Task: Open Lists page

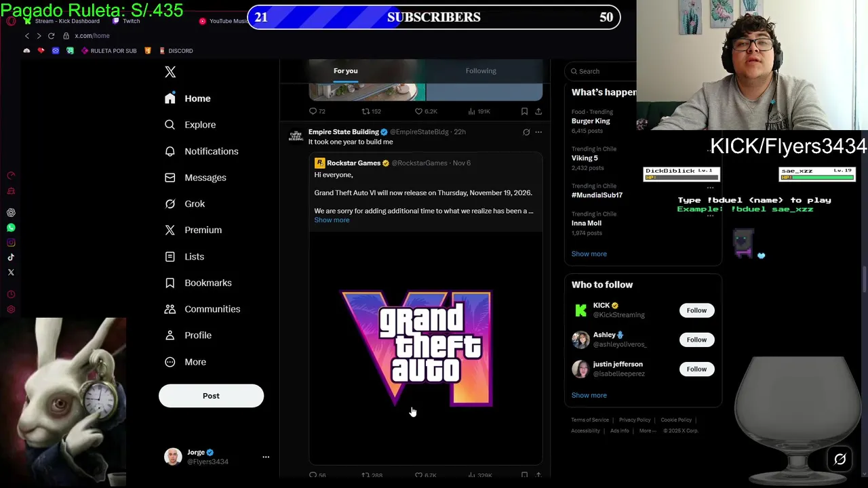Action: [184, 256]
